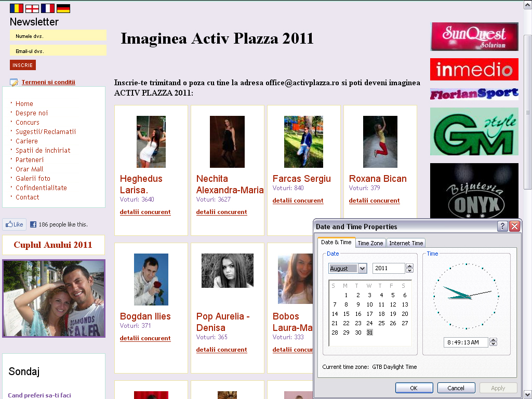This screenshot has height=399, width=532.
Task: Switch to the Time Zone tab
Action: coord(370,243)
